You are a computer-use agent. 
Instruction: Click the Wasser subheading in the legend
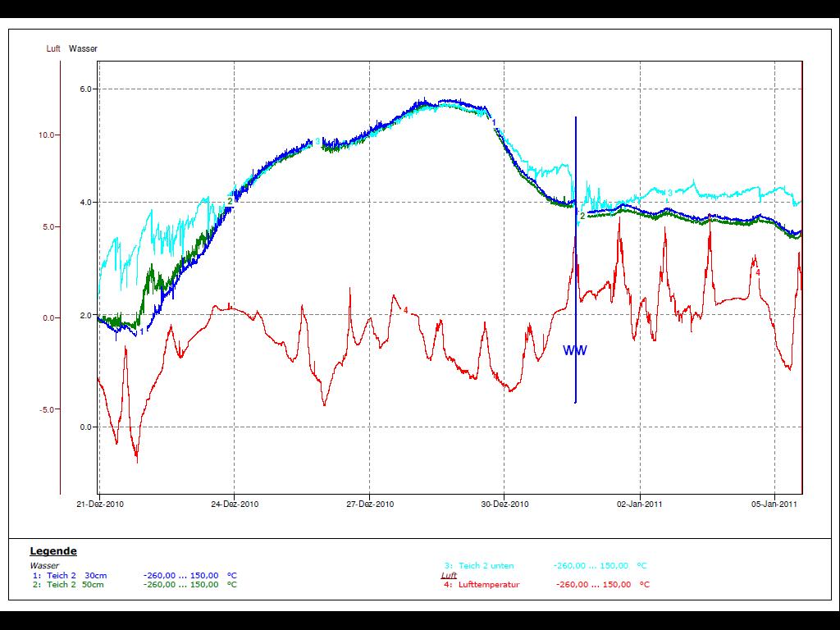(x=44, y=566)
